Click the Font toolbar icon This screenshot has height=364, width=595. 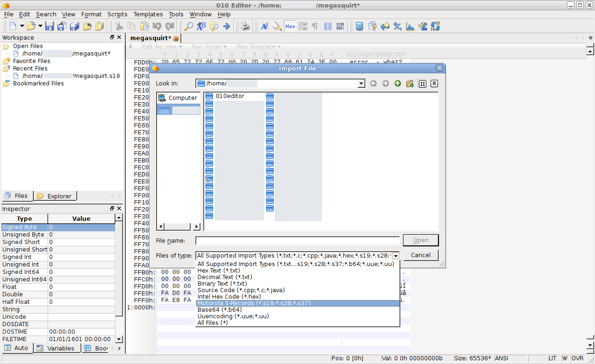[x=264, y=26]
